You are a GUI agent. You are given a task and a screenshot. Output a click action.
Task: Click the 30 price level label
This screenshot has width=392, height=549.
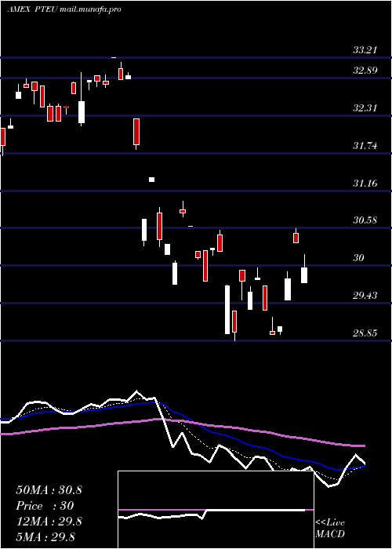click(x=359, y=258)
